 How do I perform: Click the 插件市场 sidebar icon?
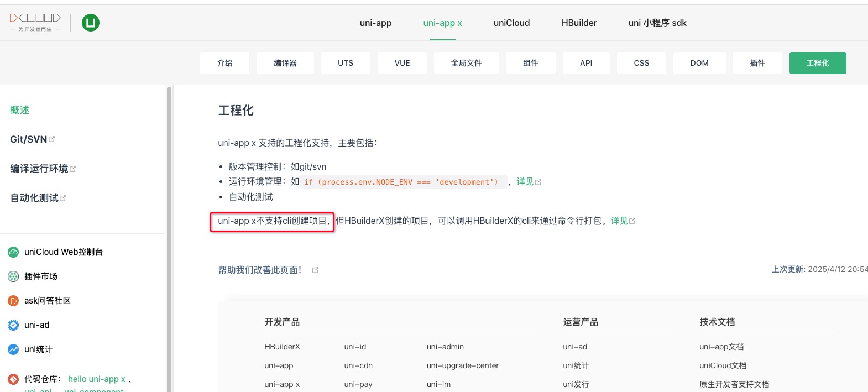pyautogui.click(x=13, y=276)
